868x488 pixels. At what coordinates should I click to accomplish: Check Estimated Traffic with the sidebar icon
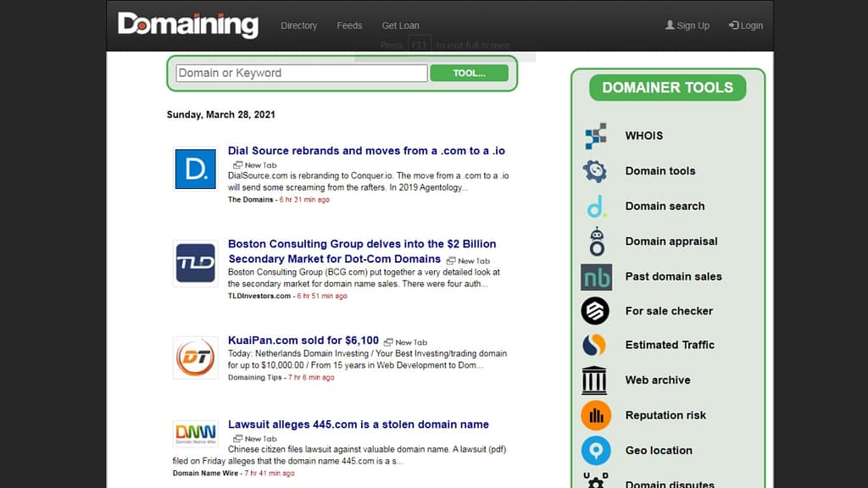pos(596,345)
